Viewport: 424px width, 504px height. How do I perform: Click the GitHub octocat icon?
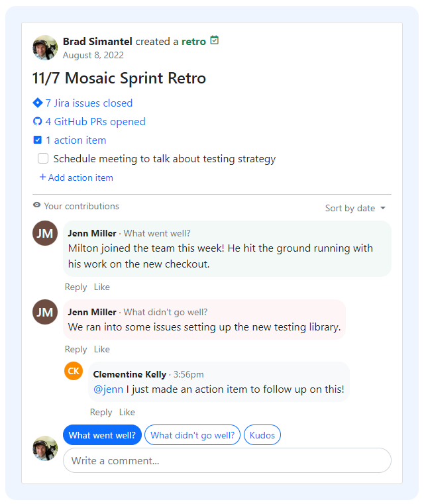point(37,122)
